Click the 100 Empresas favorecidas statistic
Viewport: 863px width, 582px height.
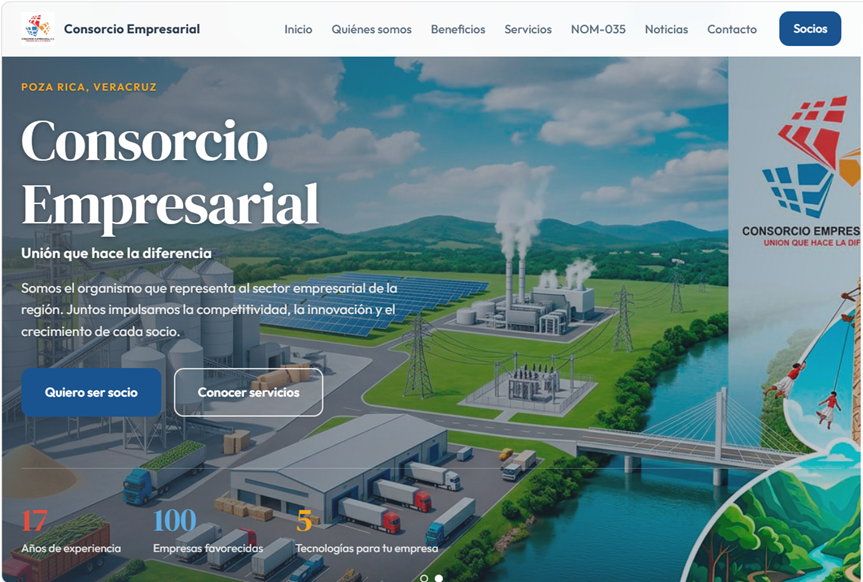(208, 531)
